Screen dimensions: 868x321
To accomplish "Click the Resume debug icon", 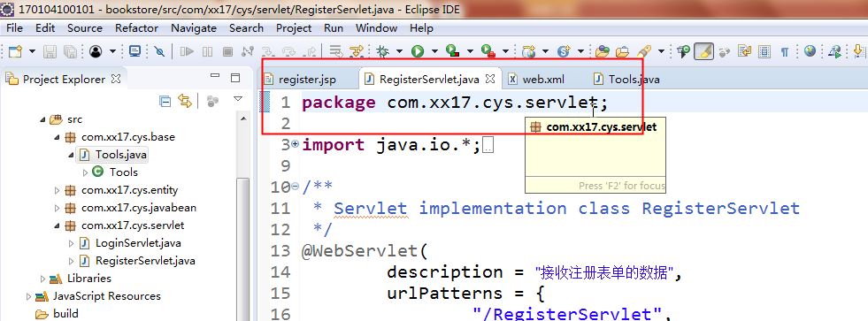I will [x=187, y=51].
